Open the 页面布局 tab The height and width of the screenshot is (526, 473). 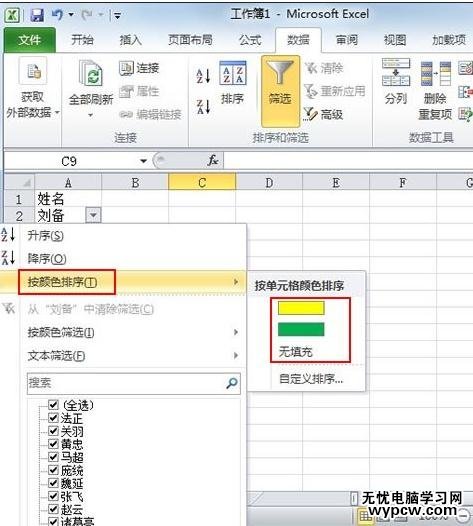190,40
